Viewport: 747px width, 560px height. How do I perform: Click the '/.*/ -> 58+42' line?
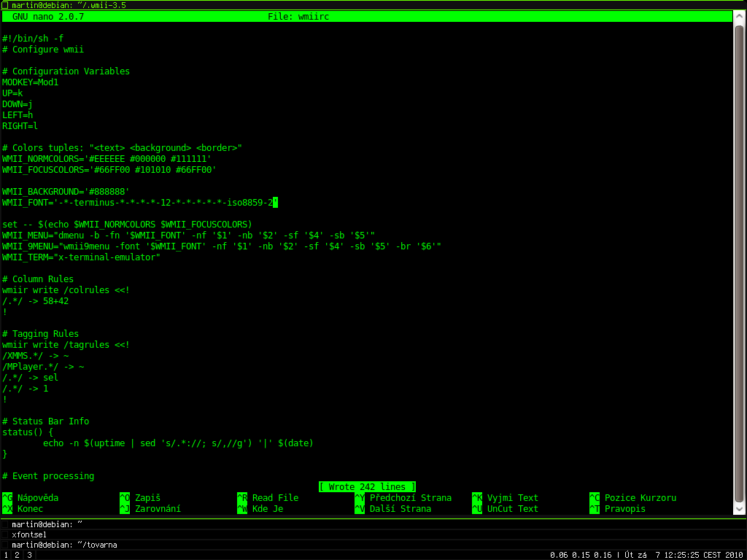click(35, 301)
